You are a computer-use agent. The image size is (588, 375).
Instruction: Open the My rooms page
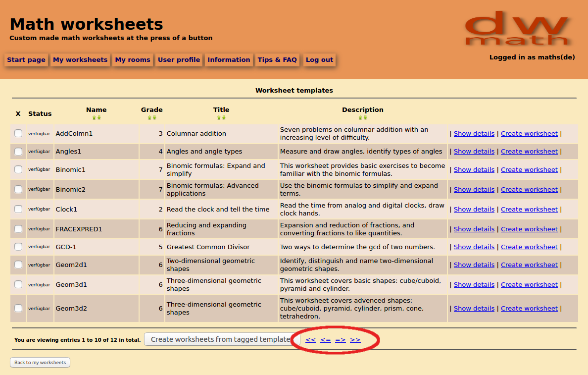(132, 59)
